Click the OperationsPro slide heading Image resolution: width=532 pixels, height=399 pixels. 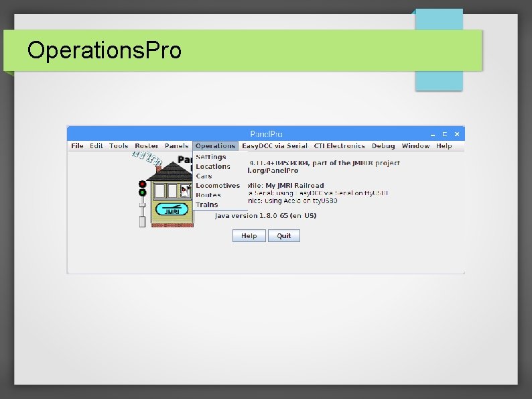[104, 50]
